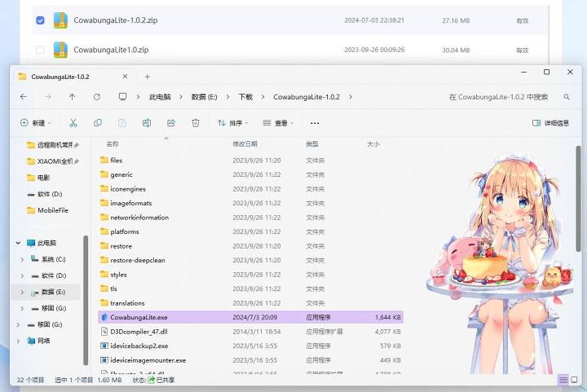Click the Copy icon in toolbar
The width and height of the screenshot is (587, 392).
pyautogui.click(x=98, y=123)
